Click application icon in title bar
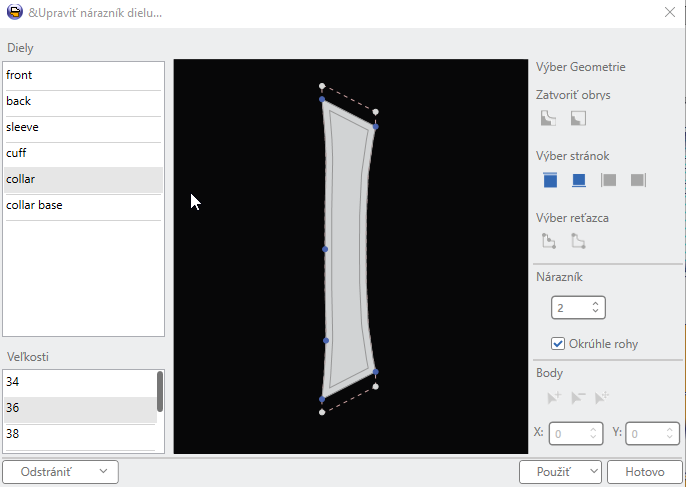This screenshot has width=686, height=487. pyautogui.click(x=14, y=12)
